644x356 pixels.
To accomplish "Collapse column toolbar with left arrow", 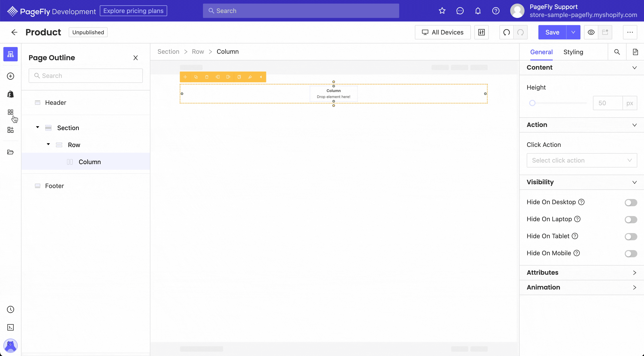I will tap(261, 77).
